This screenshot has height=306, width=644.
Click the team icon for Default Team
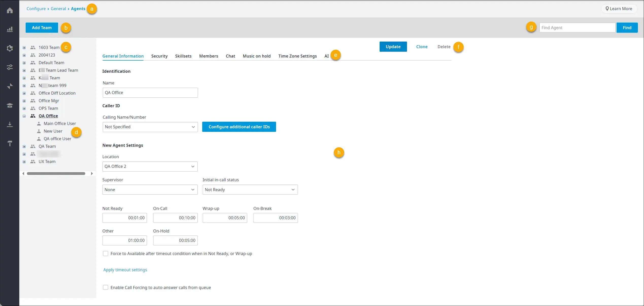[33, 63]
